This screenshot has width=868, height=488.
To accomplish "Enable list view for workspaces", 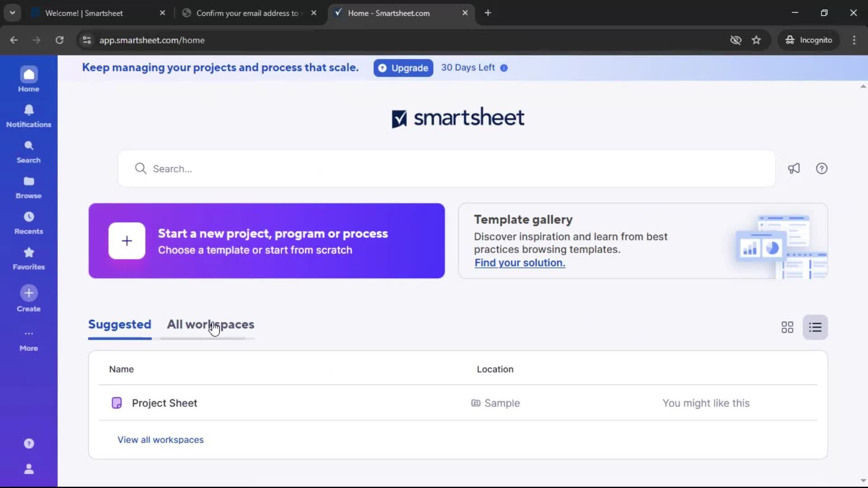I will pos(816,327).
